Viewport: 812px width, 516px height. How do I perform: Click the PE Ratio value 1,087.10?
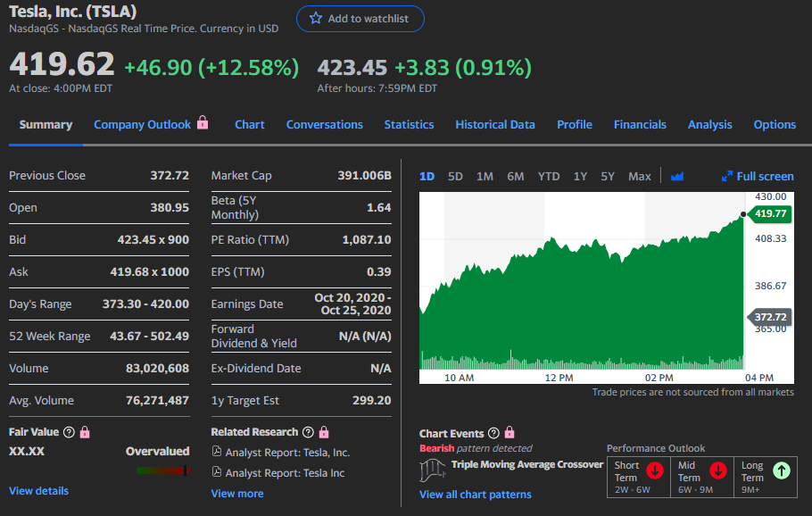tap(367, 240)
